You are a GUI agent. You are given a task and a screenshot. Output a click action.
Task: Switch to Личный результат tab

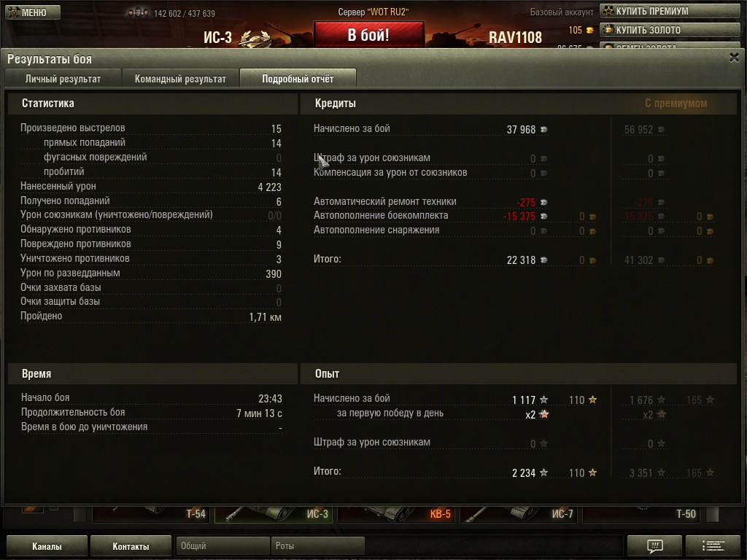click(x=63, y=79)
